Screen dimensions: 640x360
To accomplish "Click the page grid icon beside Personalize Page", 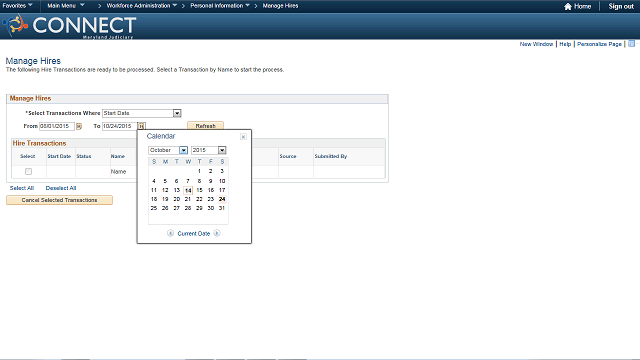I will click(631, 44).
